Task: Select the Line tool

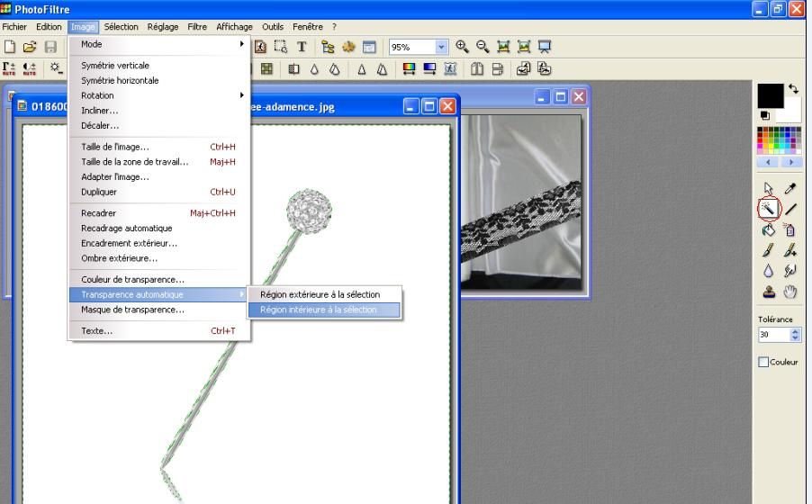Action: 790,209
